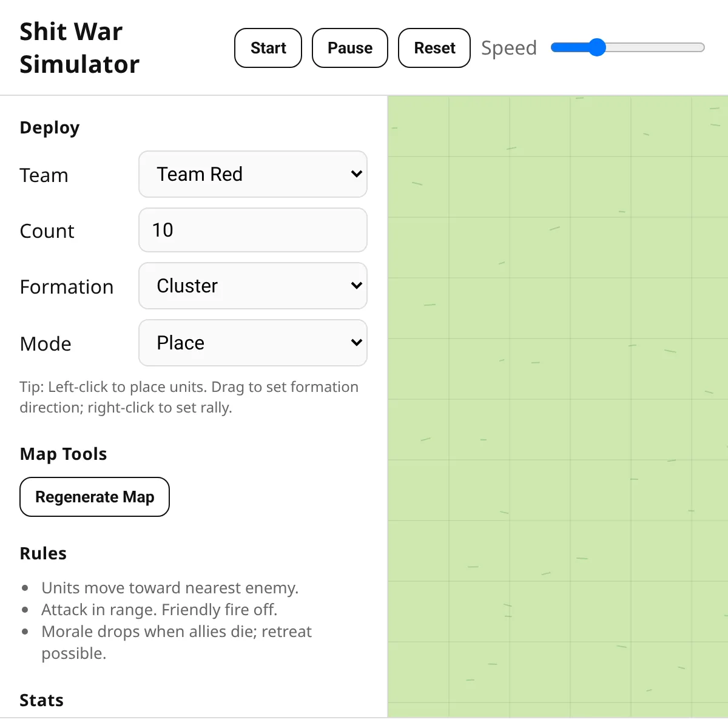Click the Deploy section heading
The height and width of the screenshot is (728, 728).
click(50, 128)
